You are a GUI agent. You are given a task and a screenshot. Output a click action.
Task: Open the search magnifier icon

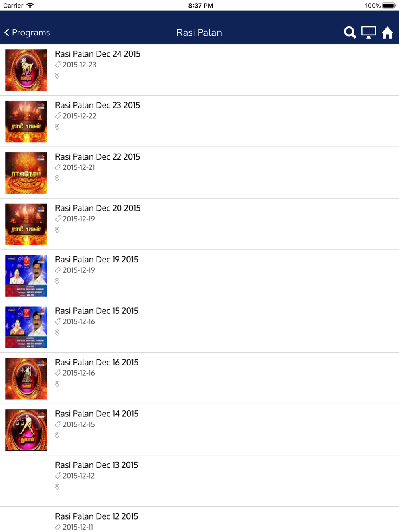[x=350, y=32]
